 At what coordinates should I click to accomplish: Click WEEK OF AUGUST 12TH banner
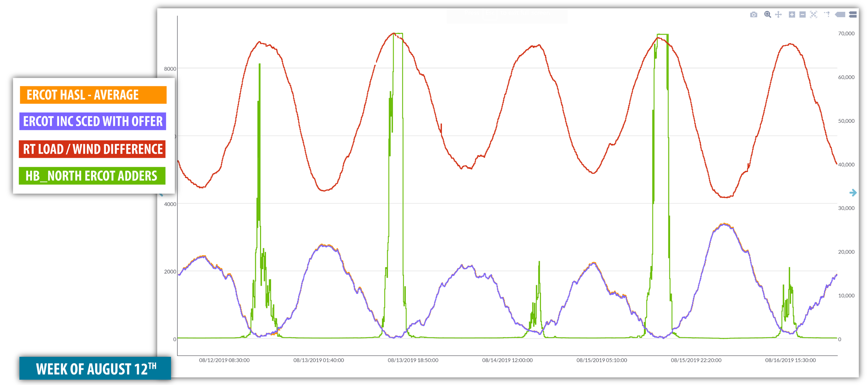point(95,368)
